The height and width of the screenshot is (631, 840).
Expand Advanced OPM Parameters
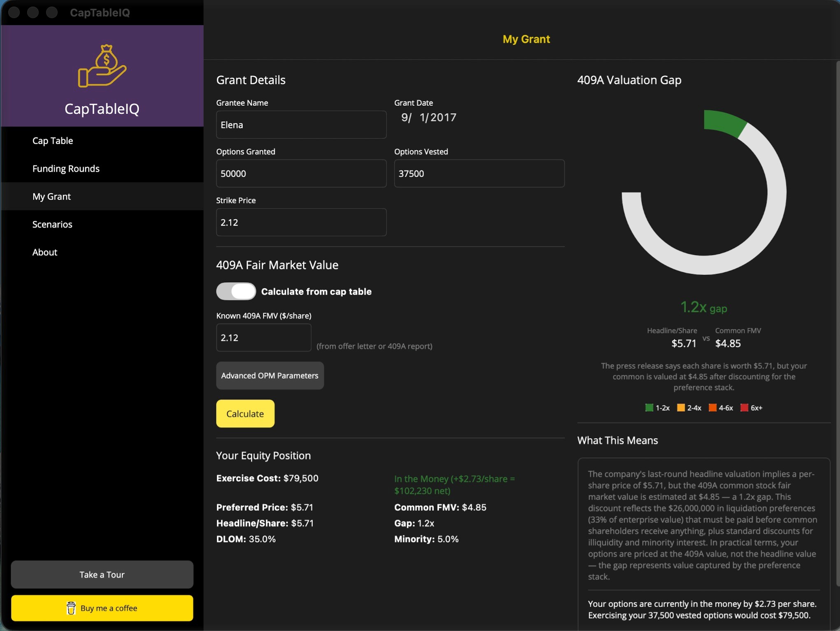coord(270,376)
